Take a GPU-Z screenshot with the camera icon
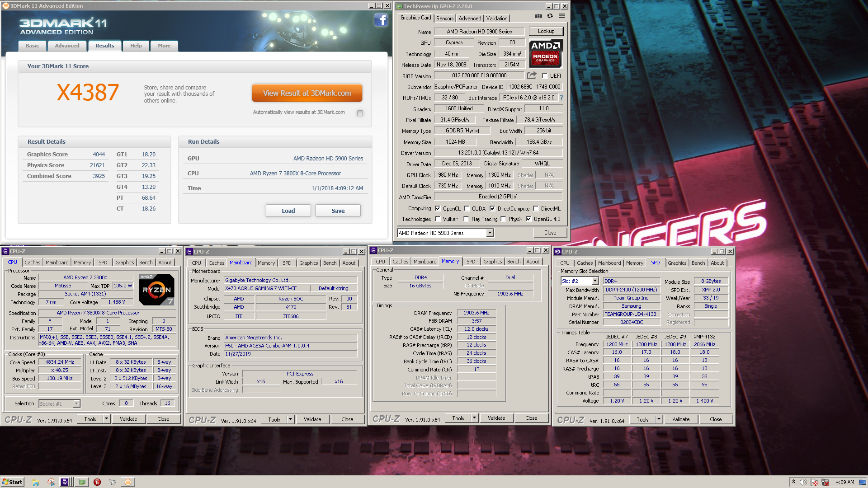 538,16
